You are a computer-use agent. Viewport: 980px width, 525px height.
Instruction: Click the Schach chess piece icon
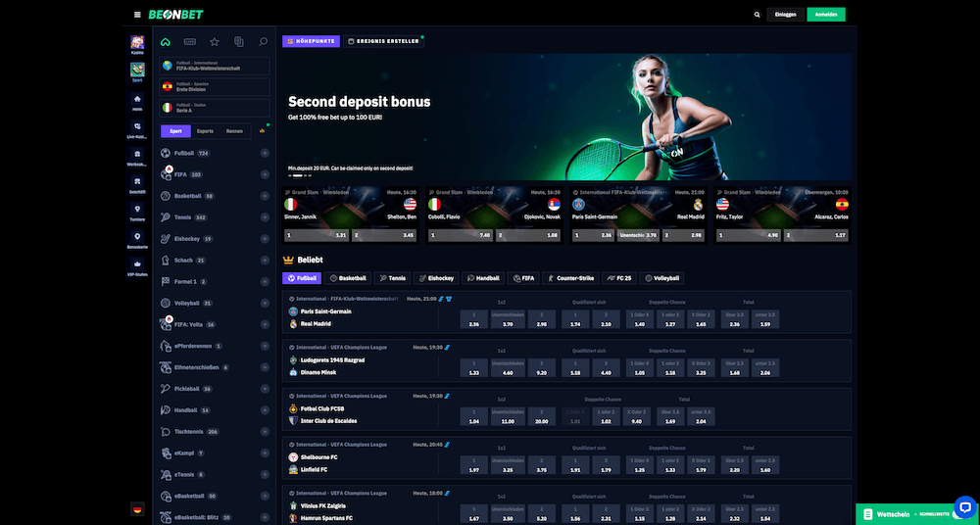(x=165, y=260)
